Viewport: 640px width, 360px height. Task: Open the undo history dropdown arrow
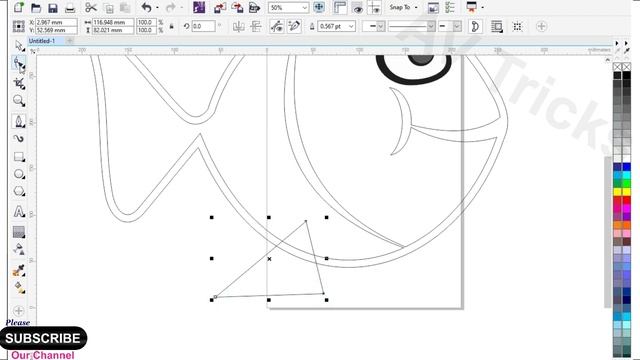coord(157,7)
